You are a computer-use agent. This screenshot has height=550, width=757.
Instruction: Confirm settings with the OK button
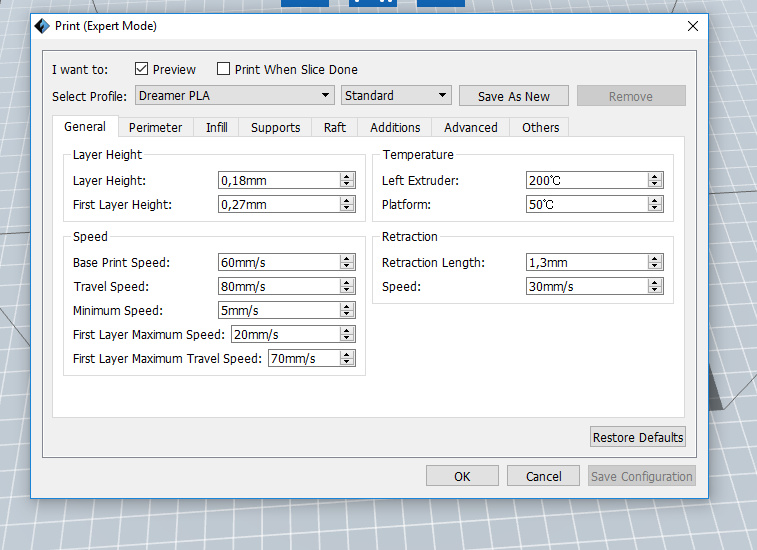click(461, 476)
